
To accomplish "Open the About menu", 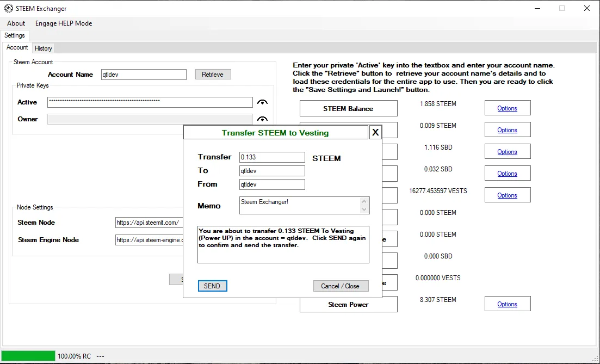I will pyautogui.click(x=16, y=23).
